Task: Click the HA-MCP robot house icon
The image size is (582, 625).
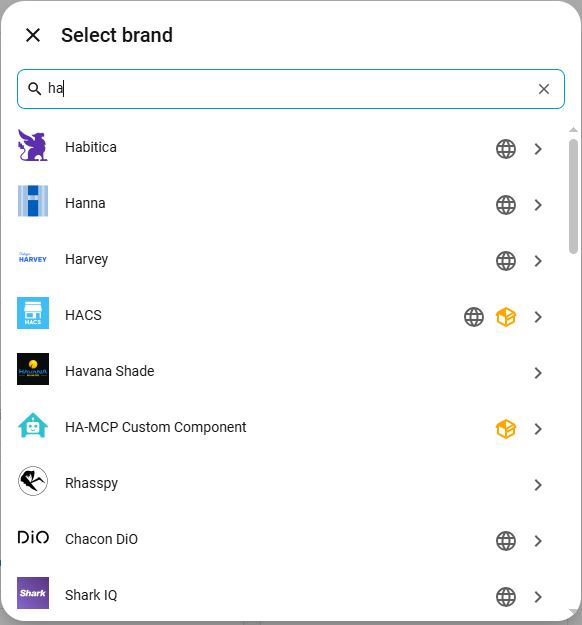Action: (x=33, y=425)
